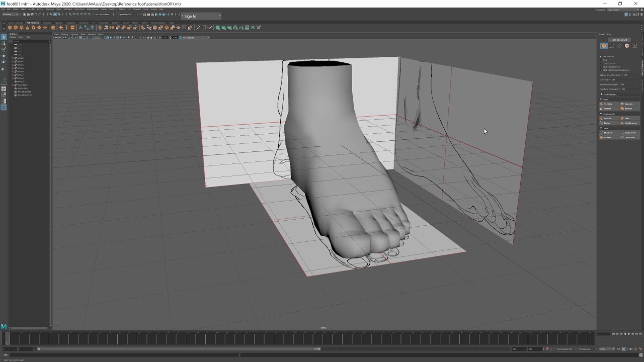Screen dimensions: 644x362
Task: Select pCylinder1 in the Outliner
Action: 21,85
